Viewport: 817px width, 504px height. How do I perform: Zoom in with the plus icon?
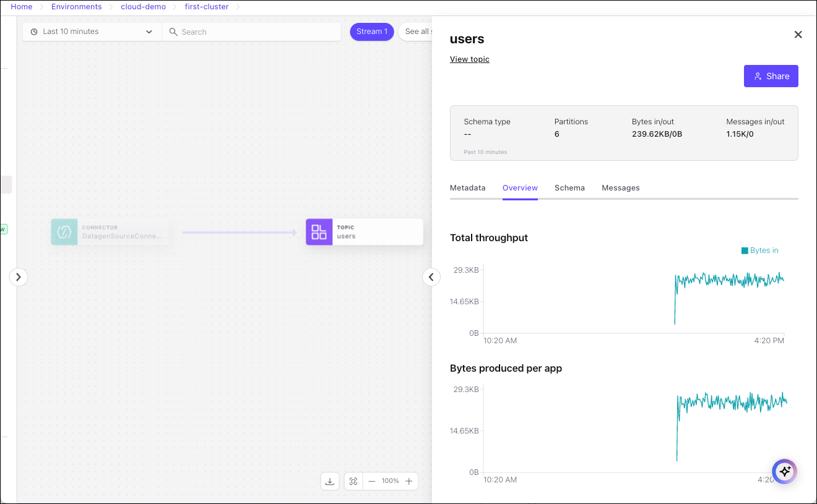click(408, 481)
